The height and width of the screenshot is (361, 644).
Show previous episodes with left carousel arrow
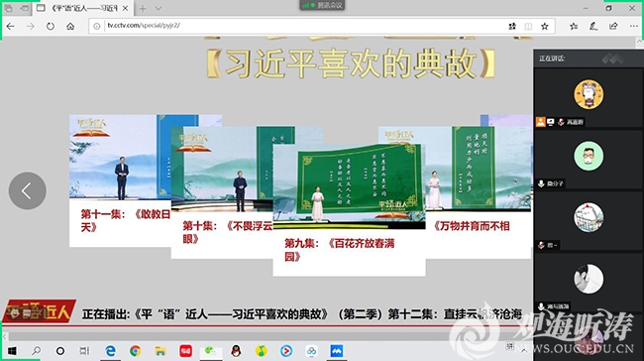[27, 190]
